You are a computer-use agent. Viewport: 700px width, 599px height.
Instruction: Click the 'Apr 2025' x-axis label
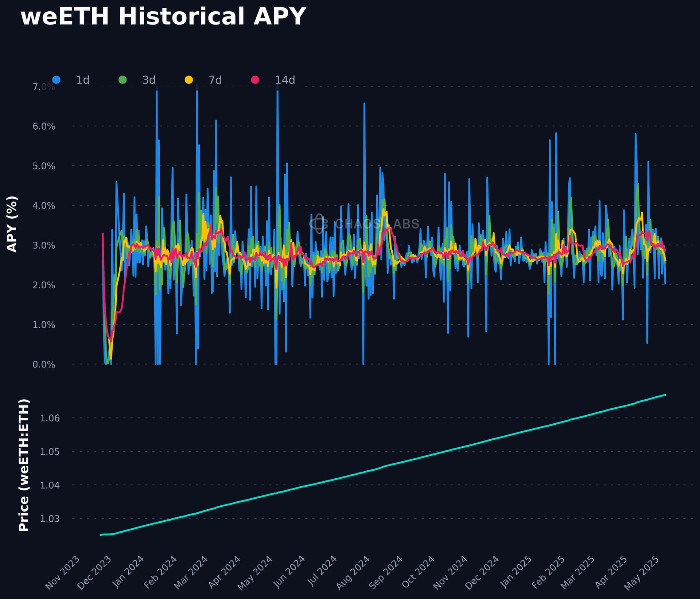point(611,572)
